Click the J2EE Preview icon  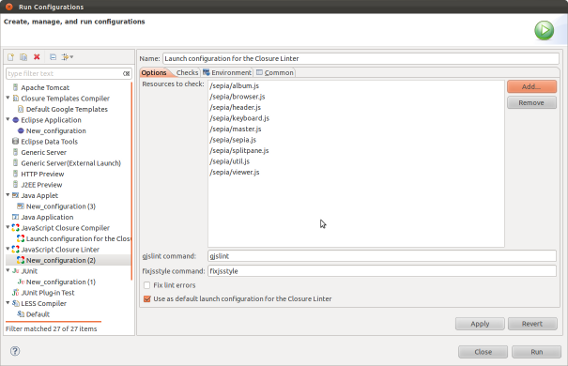tap(15, 185)
